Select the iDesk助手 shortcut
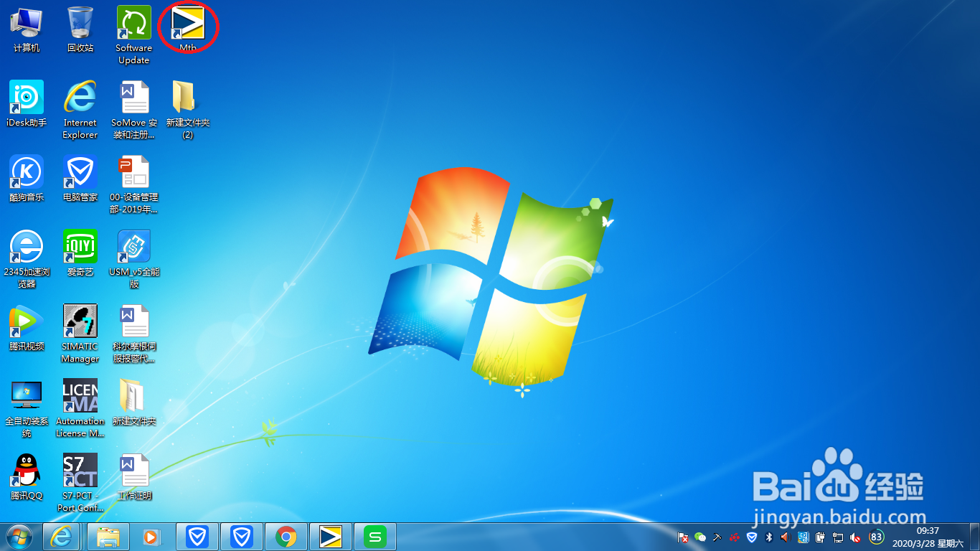Viewport: 980px width, 551px height. click(x=27, y=104)
